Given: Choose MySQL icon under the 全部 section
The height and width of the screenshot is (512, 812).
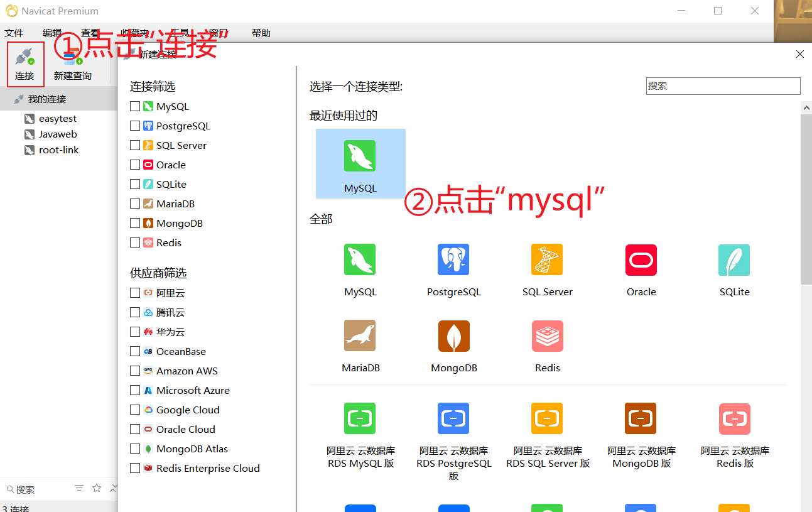Looking at the screenshot, I should click(360, 259).
